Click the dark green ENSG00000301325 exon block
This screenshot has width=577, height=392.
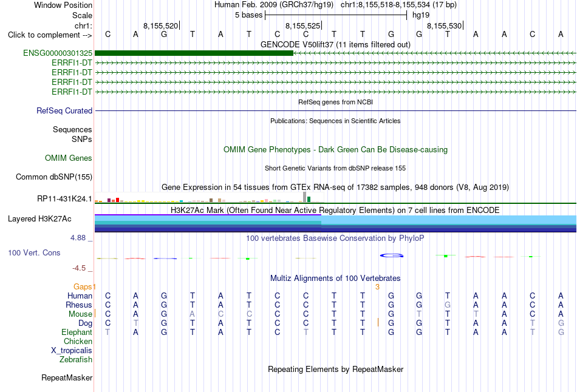[194, 53]
